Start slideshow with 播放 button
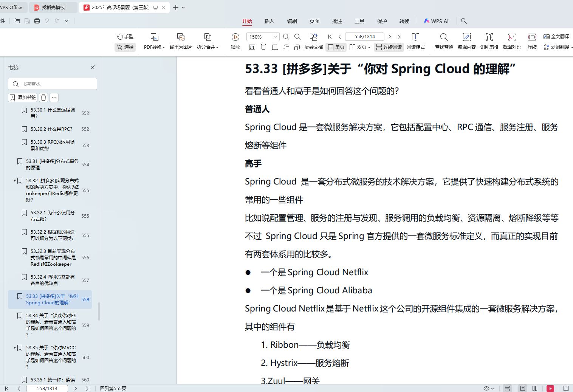Screen dimensions: 573x392 tap(235, 41)
